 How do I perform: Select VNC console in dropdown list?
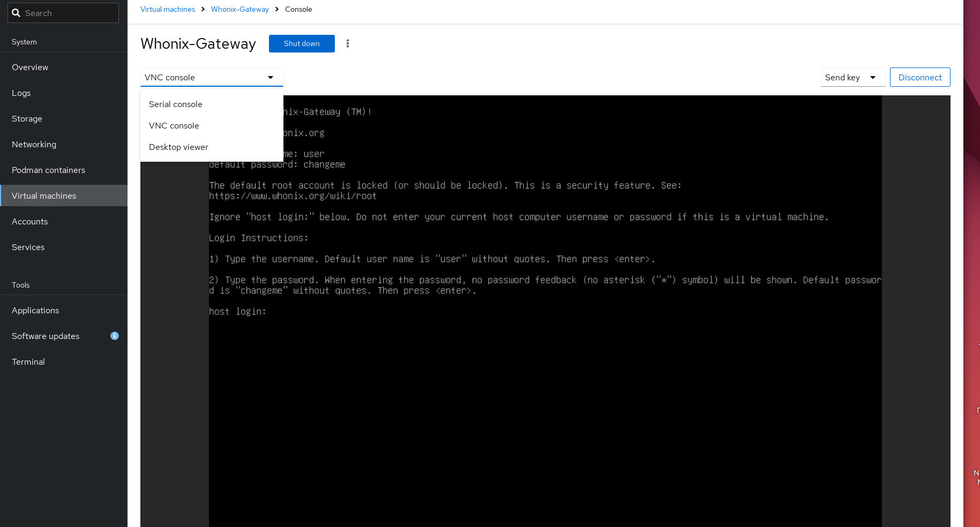click(174, 126)
